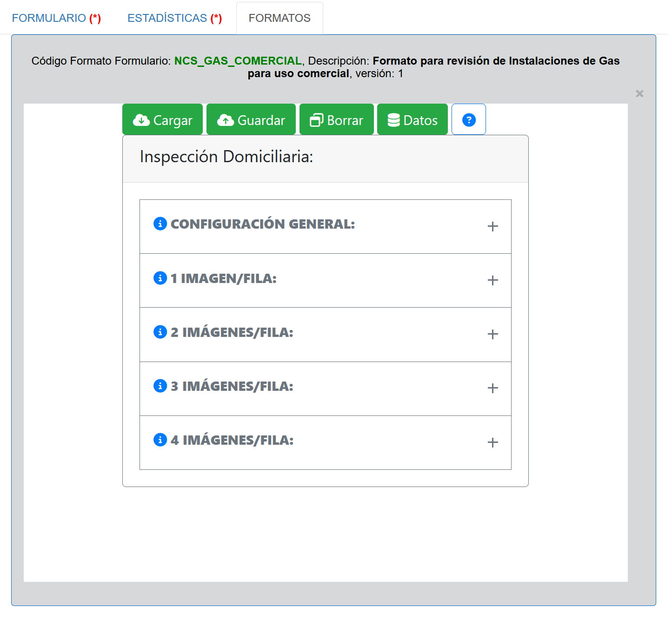Image resolution: width=672 pixels, height=619 pixels.
Task: Click the blue question mark help icon
Action: tap(469, 120)
